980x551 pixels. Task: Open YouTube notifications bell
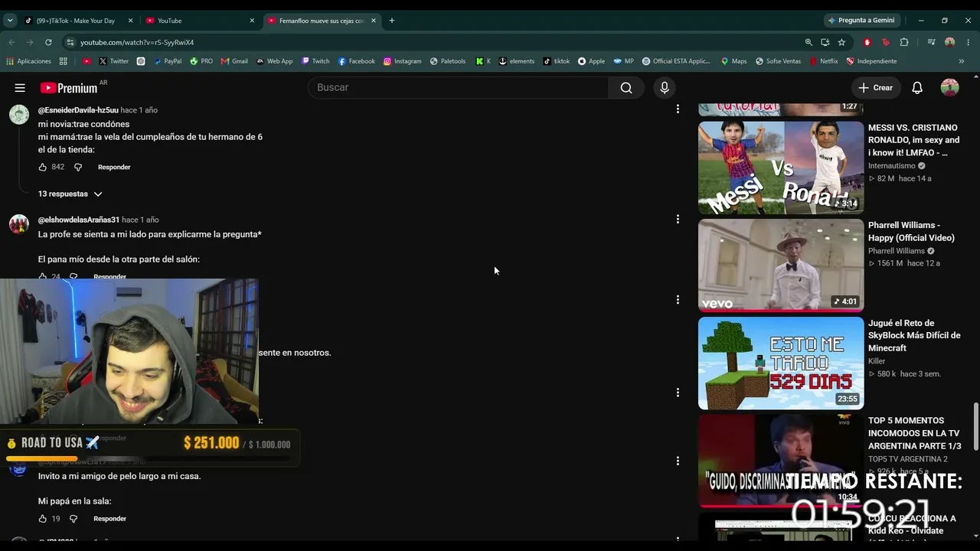(x=917, y=88)
